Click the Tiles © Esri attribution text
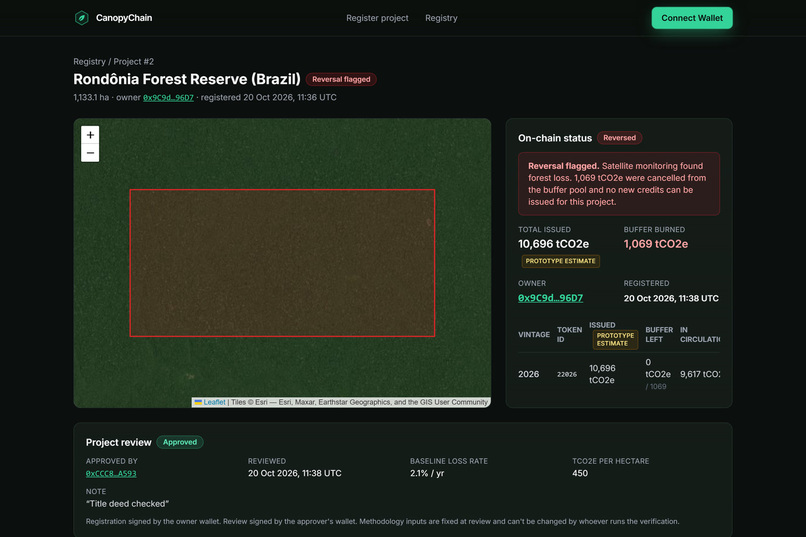The image size is (806, 537). point(359,402)
